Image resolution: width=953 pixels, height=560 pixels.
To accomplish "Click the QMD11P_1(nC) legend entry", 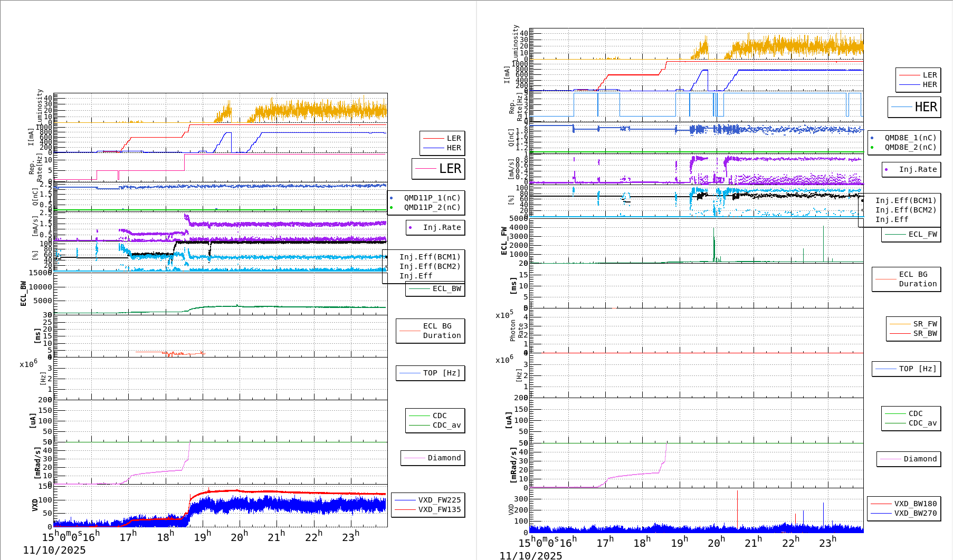I will point(432,198).
